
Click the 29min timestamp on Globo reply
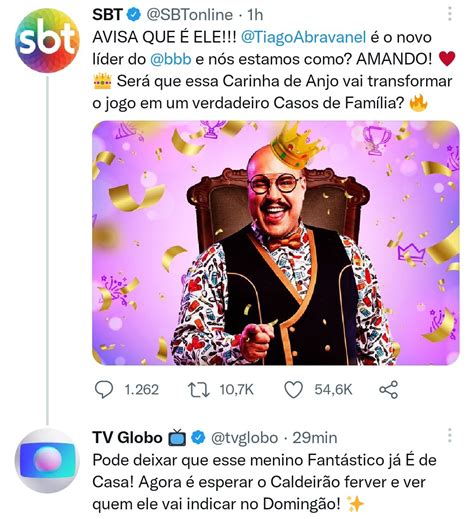coord(315,438)
